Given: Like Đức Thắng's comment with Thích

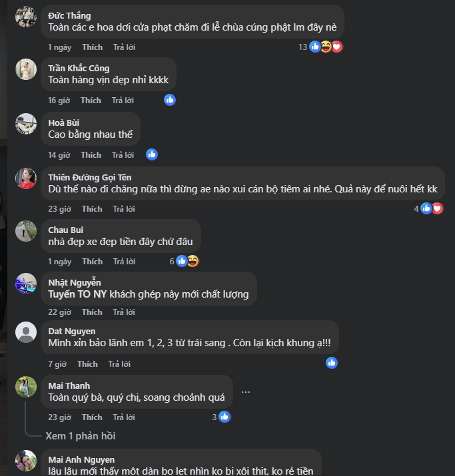Looking at the screenshot, I should pos(92,47).
